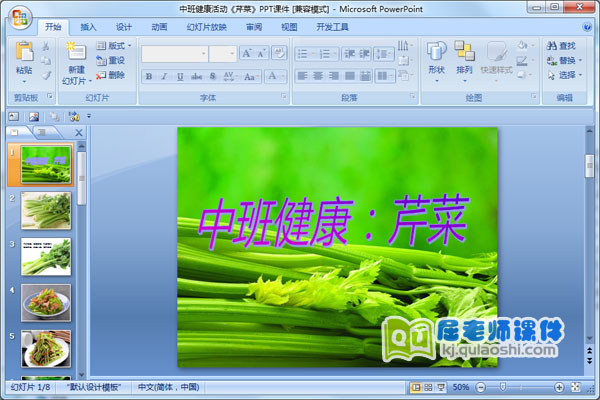600x400 pixels.
Task: Toggle Justify text alignment
Action: (349, 76)
